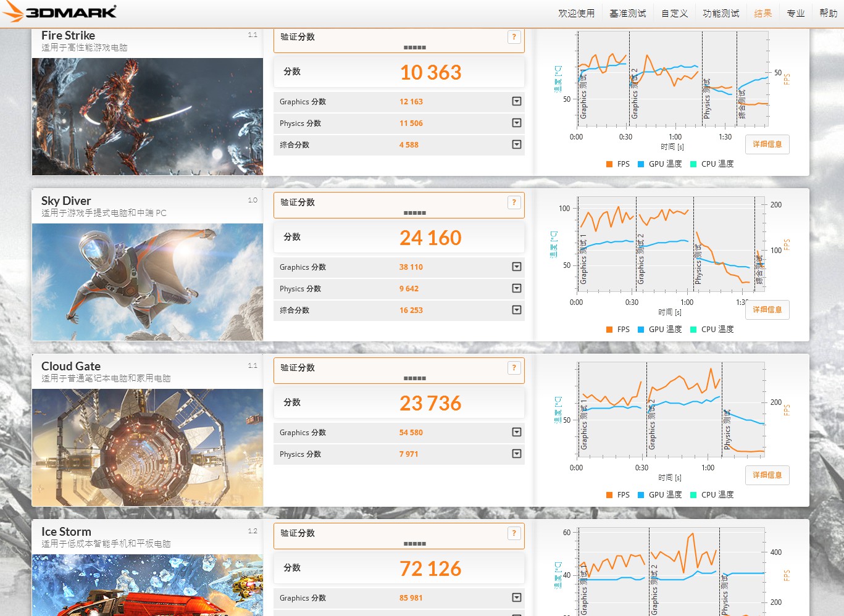844x616 pixels.
Task: Click the Graphics score value 85 981
Action: 411,598
